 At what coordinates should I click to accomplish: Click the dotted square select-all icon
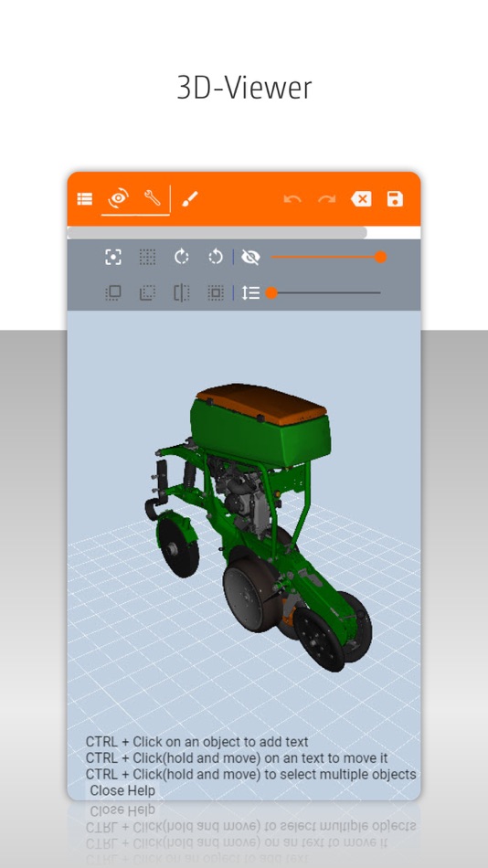coord(216,292)
